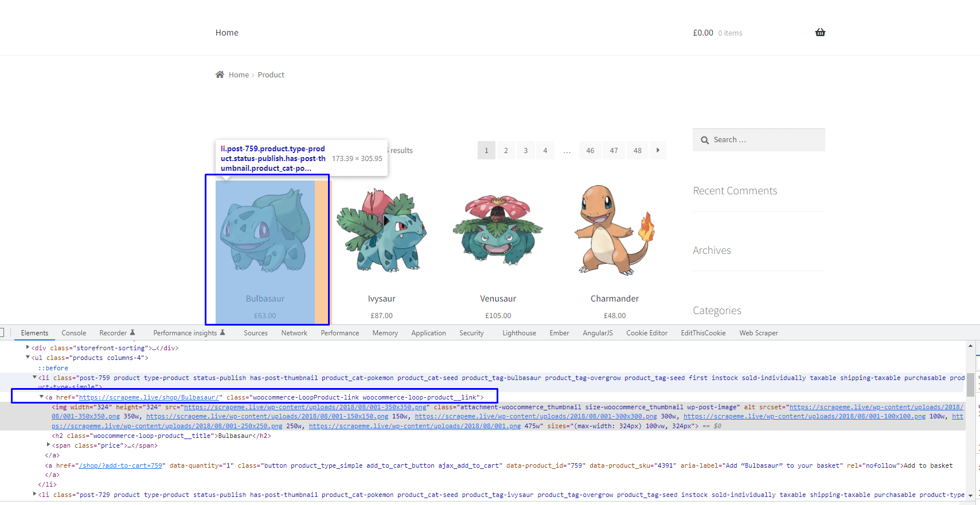Open the Web Scraper tab
Image resolution: width=980 pixels, height=505 pixels.
[759, 333]
